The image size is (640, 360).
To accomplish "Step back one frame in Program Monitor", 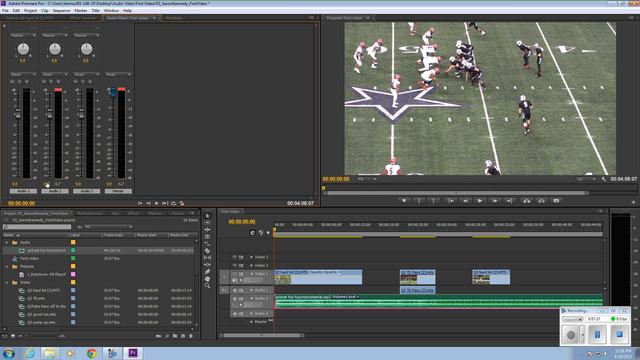I will click(x=465, y=200).
